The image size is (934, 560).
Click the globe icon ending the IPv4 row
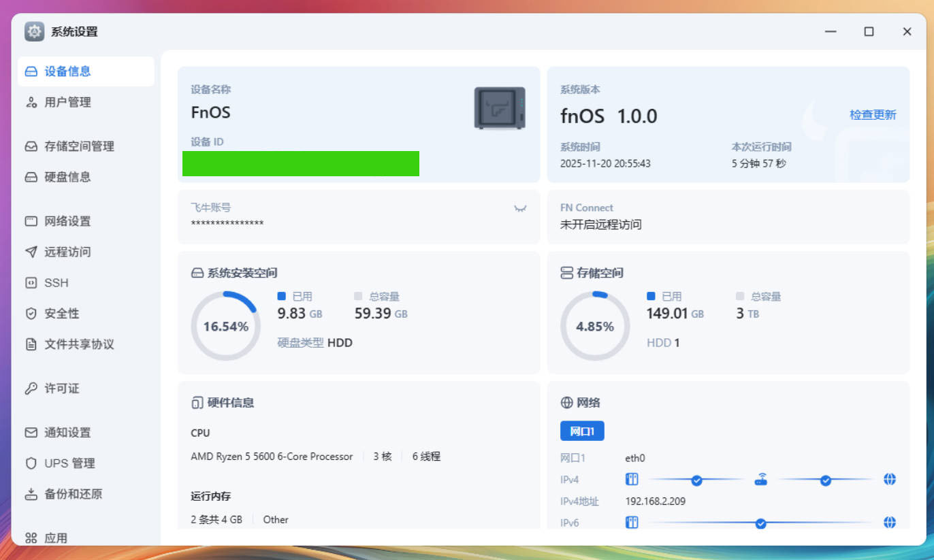coord(890,480)
